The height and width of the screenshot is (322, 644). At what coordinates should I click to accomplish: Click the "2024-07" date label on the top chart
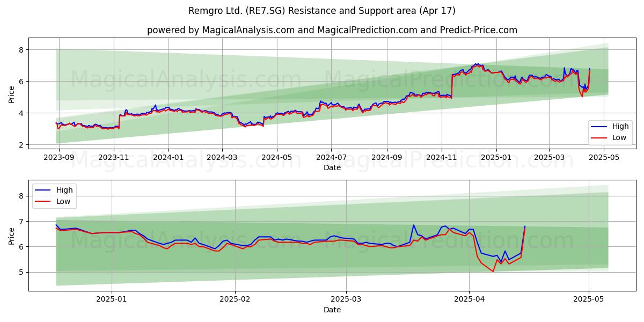[331, 158]
